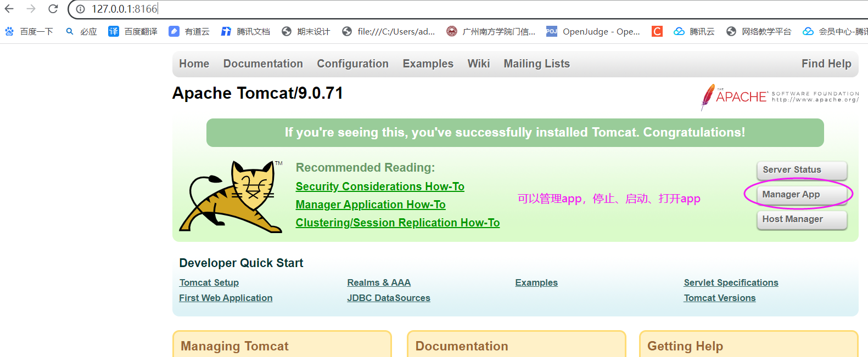868x357 pixels.
Task: Open the 腾讯云 bookmark
Action: pyautogui.click(x=694, y=31)
